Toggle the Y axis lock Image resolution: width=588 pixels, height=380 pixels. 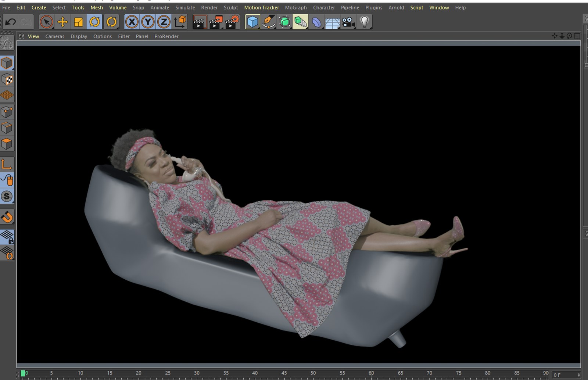tap(148, 22)
